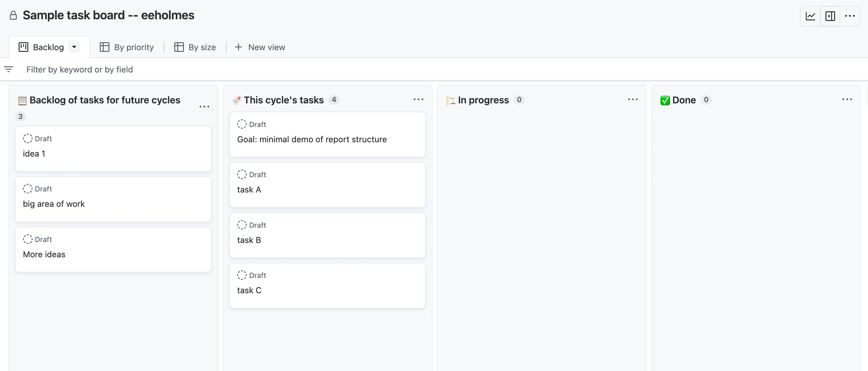The width and height of the screenshot is (868, 371).
Task: Click the filter lines icon
Action: point(8,69)
